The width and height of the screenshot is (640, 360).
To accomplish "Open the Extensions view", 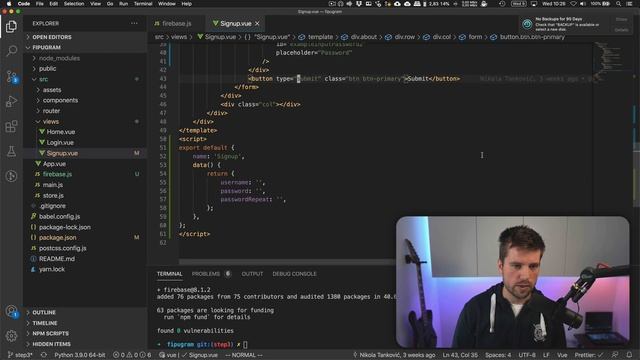I will (x=11, y=126).
